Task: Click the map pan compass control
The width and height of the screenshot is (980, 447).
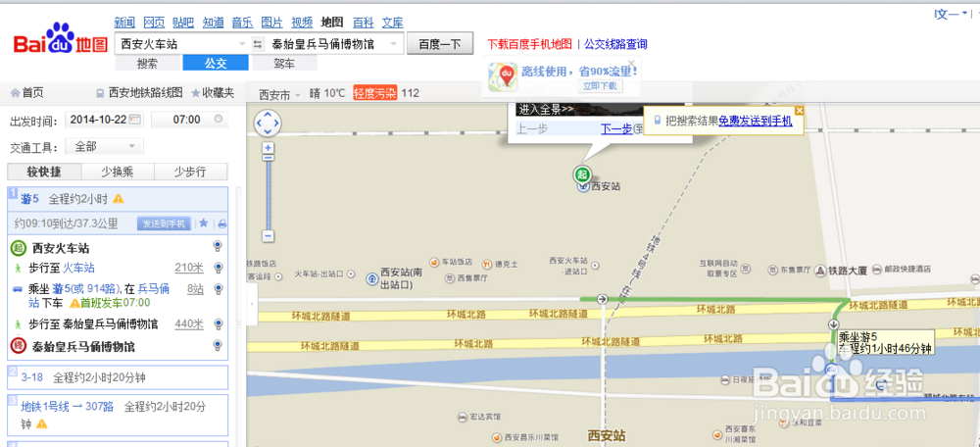Action: click(x=268, y=124)
